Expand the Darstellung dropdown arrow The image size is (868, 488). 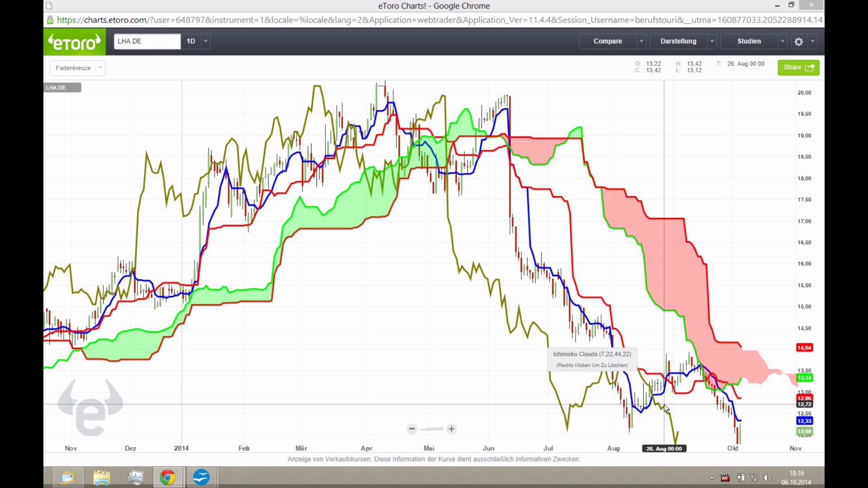click(x=712, y=41)
